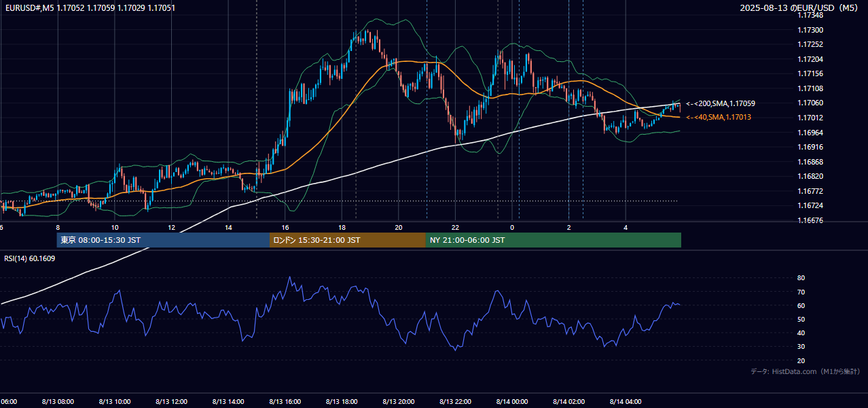Click the 8/14 02:00 time axis label
Screen dimensions: 868x408
(569, 402)
